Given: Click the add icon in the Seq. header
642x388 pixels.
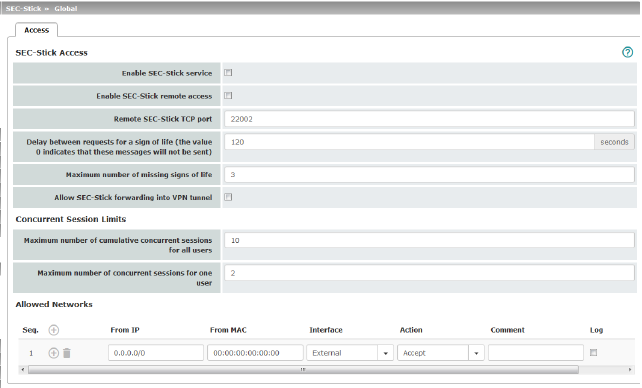Looking at the screenshot, I should pos(54,330).
